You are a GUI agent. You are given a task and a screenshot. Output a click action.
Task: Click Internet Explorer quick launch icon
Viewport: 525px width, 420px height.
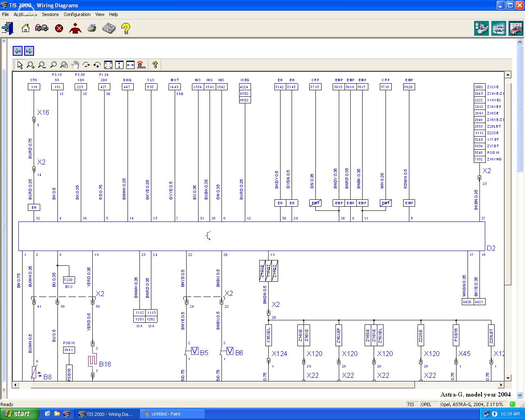pos(47,414)
